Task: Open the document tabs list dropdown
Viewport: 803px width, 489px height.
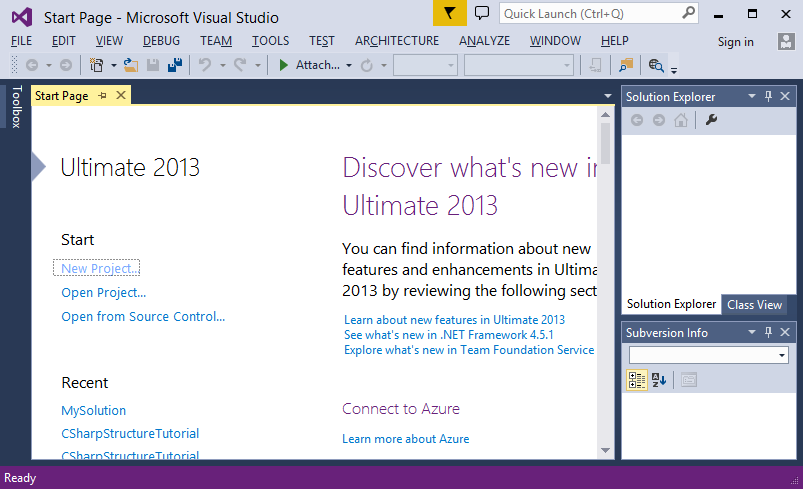Action: coord(607,96)
